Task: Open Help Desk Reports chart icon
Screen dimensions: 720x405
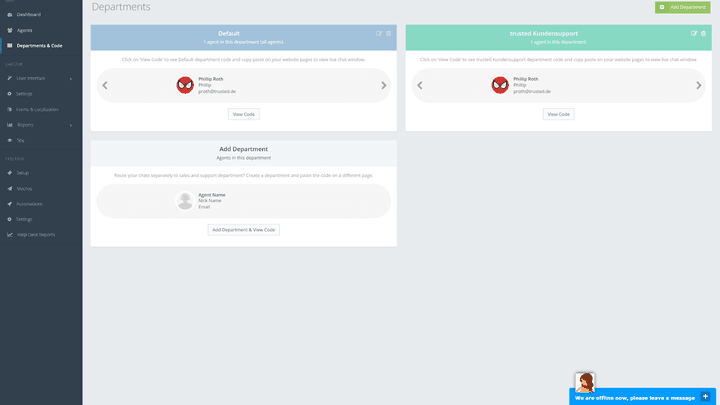Action: point(10,235)
